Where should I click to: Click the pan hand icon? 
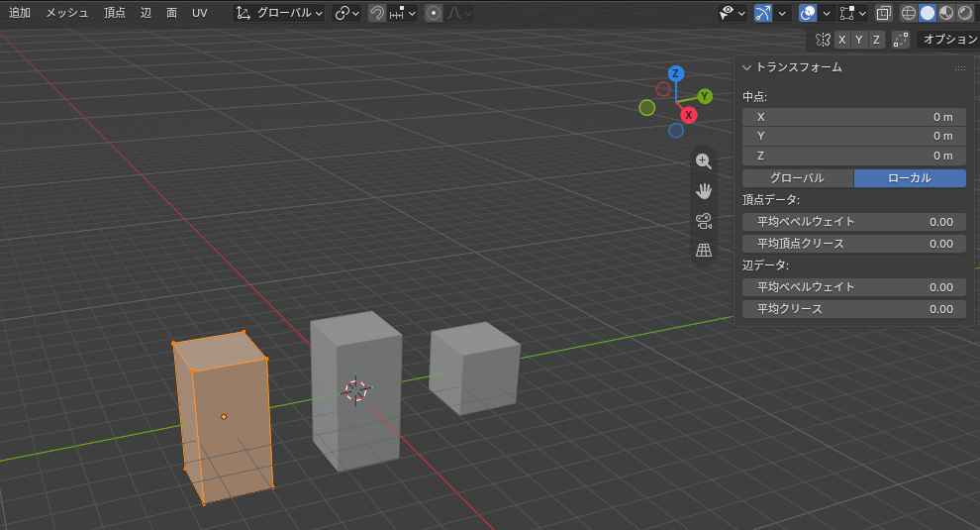704,191
